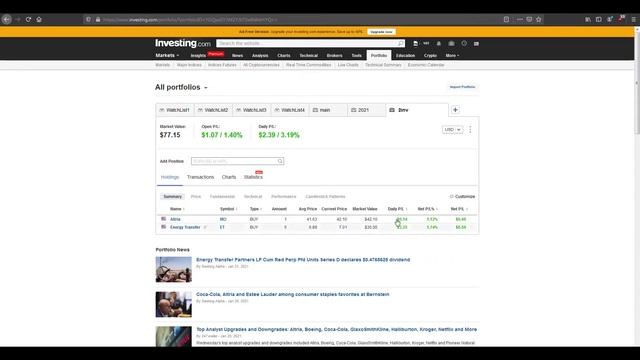
Task: Expand the Markets menu
Action: click(x=167, y=55)
